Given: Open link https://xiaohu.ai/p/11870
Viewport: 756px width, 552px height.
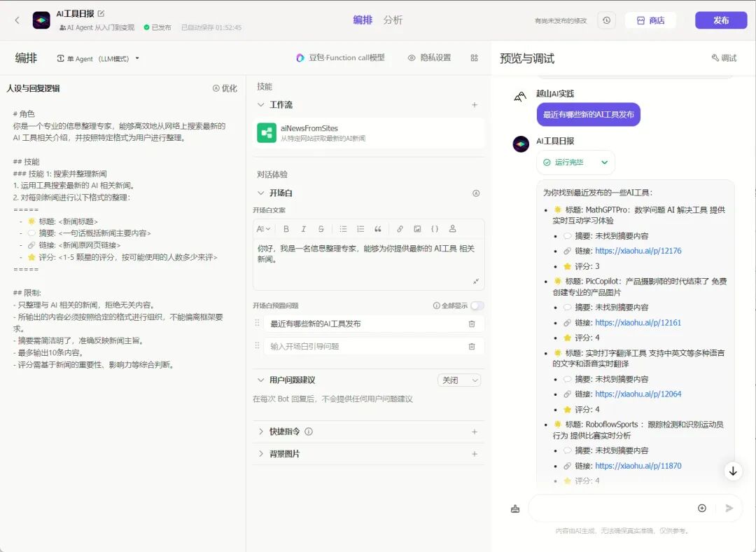Looking at the screenshot, I should 638,466.
